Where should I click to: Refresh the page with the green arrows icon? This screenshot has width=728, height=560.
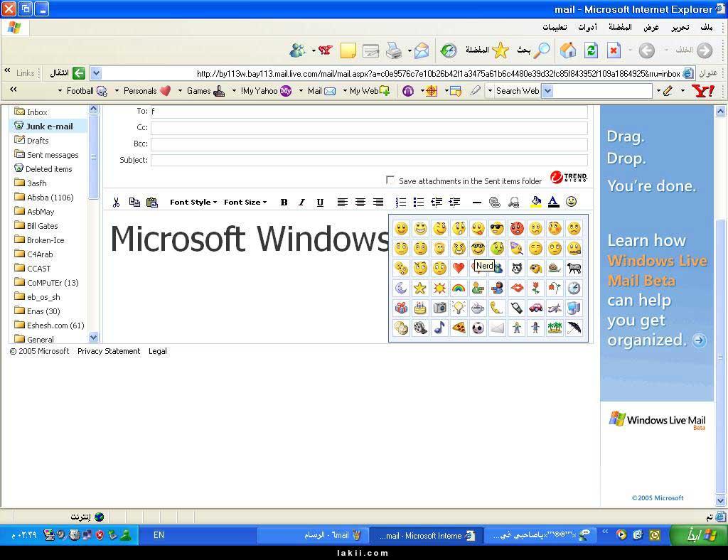(x=591, y=50)
